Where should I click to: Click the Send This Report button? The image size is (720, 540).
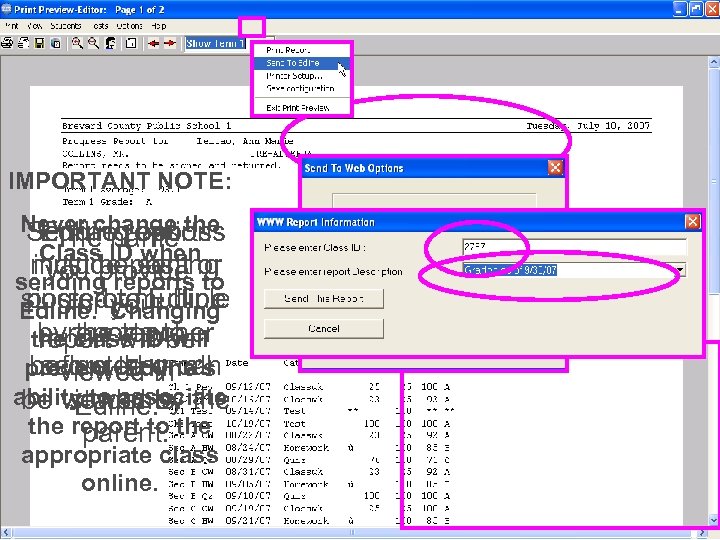(x=324, y=299)
